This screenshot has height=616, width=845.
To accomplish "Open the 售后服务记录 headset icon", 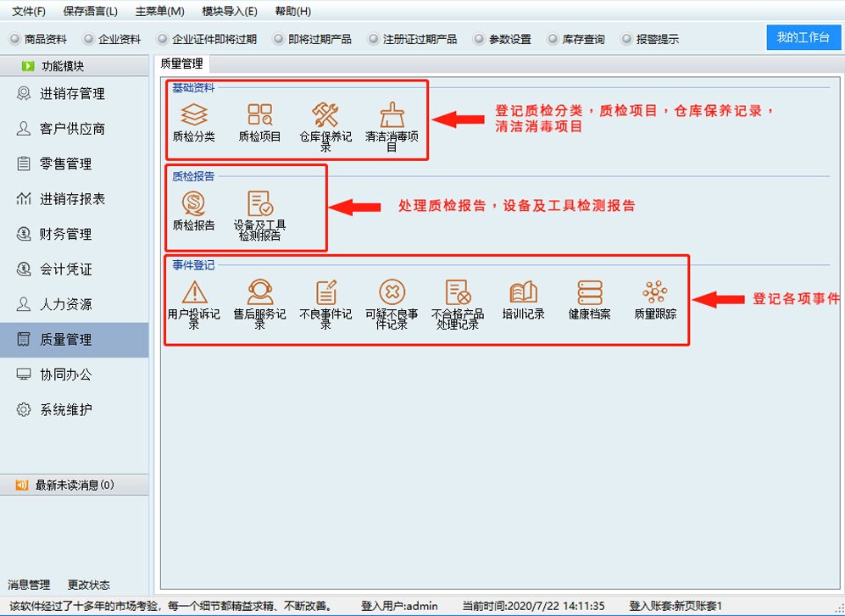I will 259,292.
